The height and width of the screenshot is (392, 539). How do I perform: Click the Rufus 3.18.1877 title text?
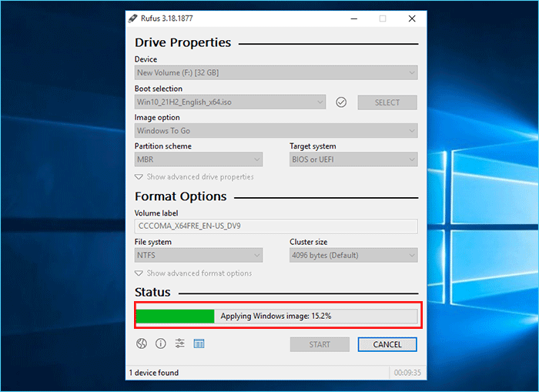pyautogui.click(x=167, y=18)
